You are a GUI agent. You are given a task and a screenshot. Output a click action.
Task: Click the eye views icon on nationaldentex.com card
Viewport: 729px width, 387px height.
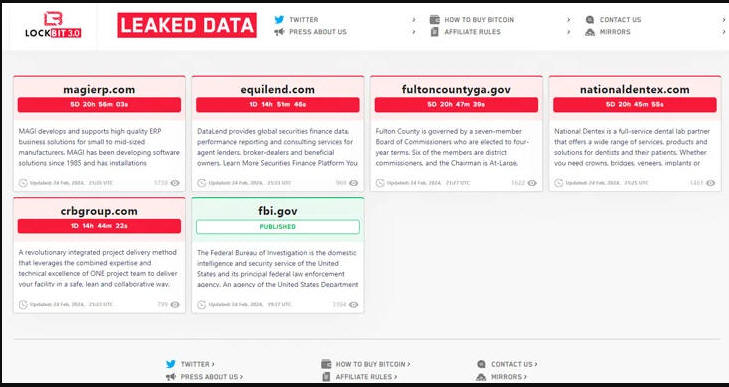711,183
